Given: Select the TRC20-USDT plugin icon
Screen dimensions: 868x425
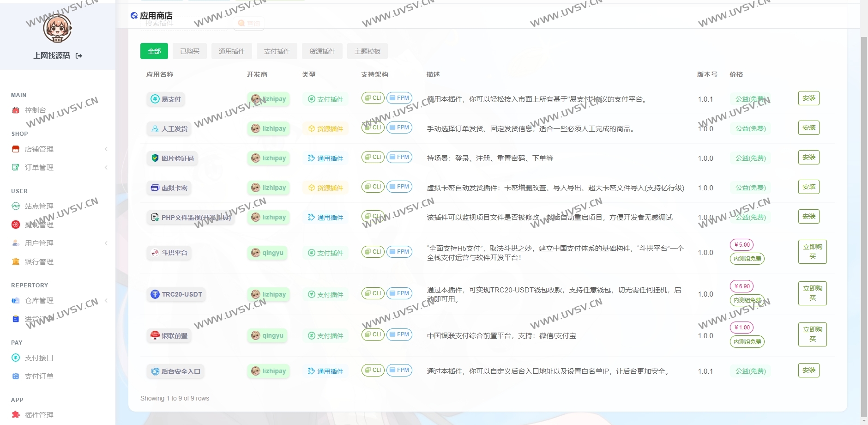Looking at the screenshot, I should 155,294.
